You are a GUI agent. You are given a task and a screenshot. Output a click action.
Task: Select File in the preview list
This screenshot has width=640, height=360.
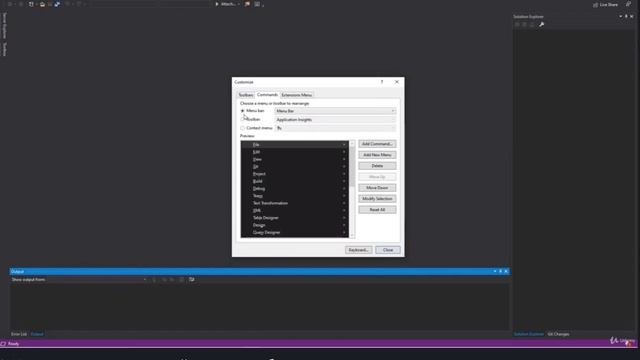point(295,144)
